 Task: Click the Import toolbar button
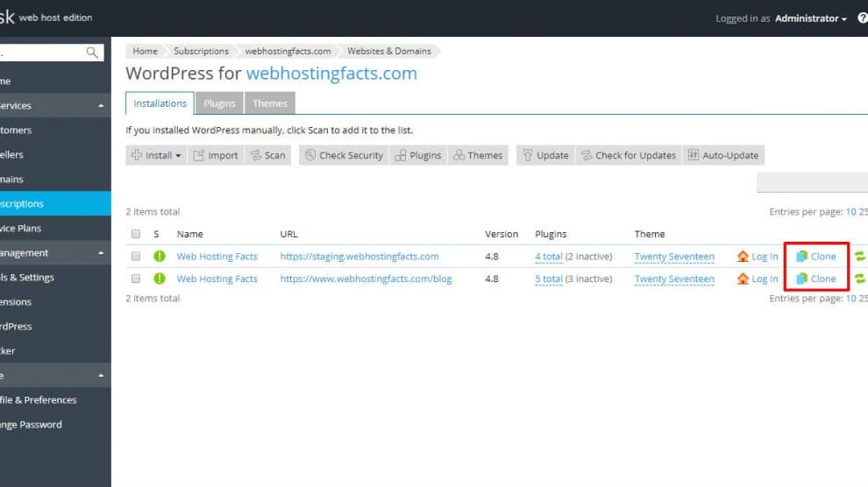(x=216, y=155)
